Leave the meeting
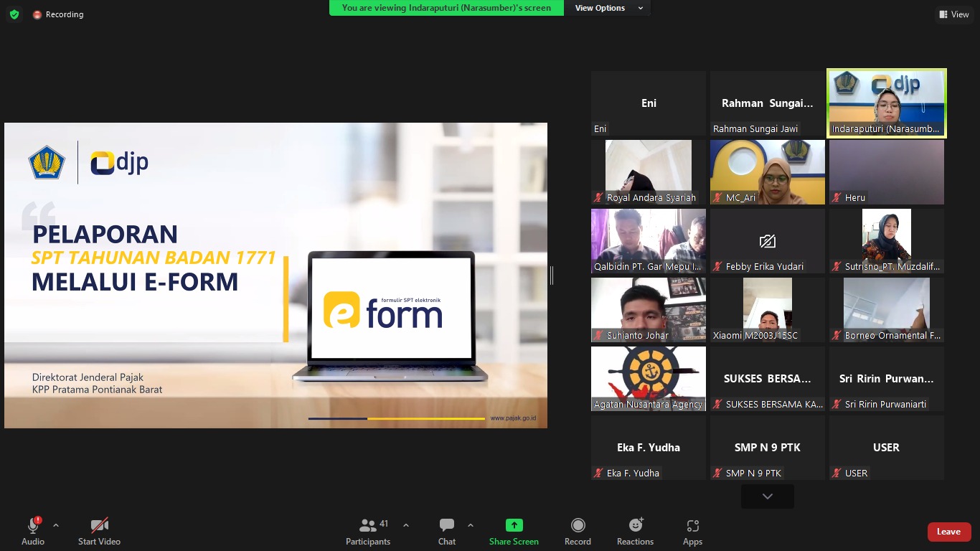This screenshot has width=980, height=551. [x=948, y=532]
